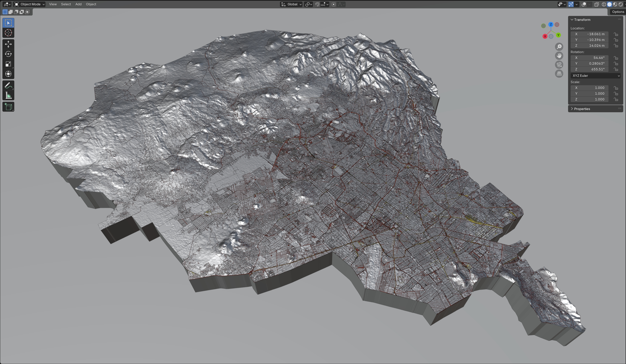Pick the Rotate tool
This screenshot has width=626, height=364.
point(8,54)
